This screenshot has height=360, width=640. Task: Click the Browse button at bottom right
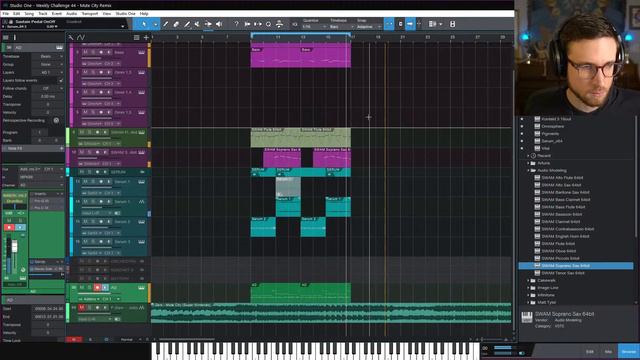click(x=629, y=351)
